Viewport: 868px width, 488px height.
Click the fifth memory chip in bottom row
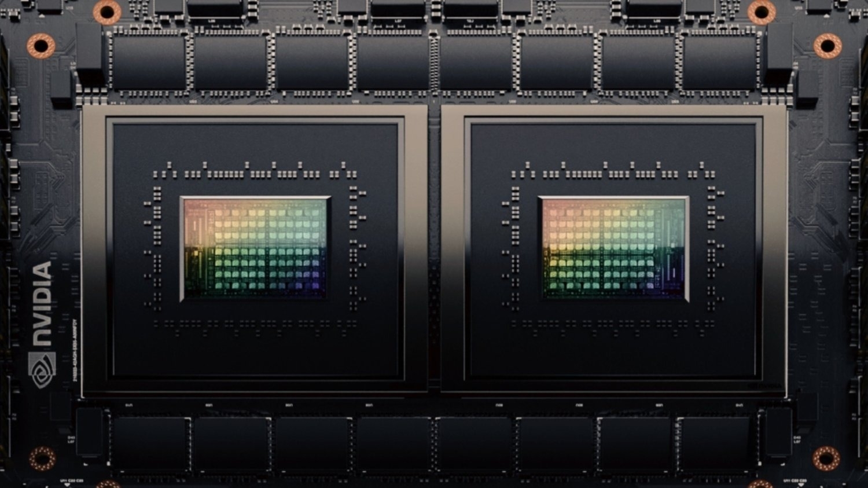coord(475,443)
